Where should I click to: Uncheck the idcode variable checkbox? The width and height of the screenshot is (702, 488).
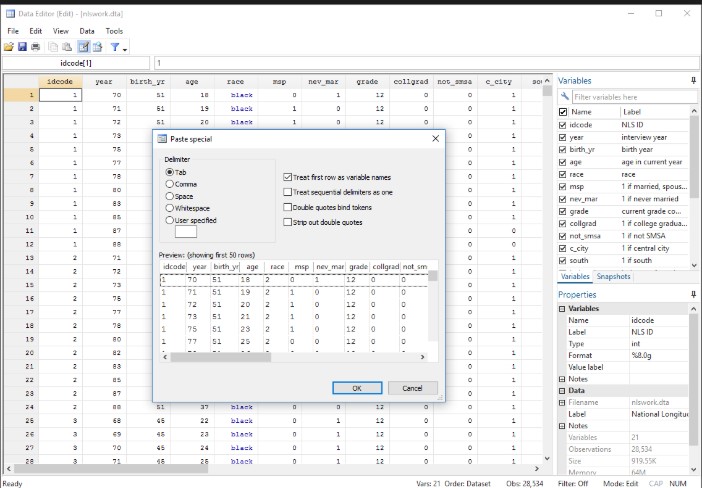click(x=563, y=125)
